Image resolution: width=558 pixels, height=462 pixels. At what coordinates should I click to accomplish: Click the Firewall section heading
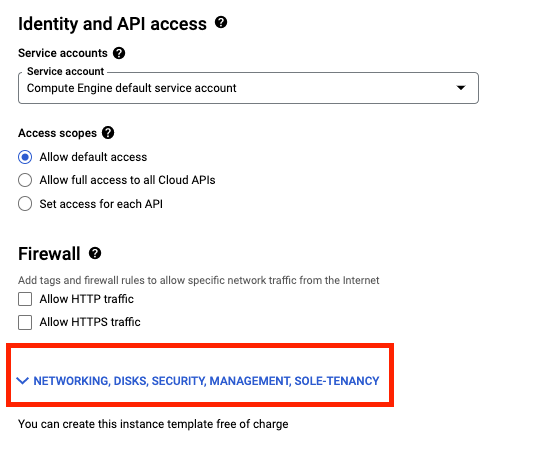pyautogui.click(x=49, y=254)
